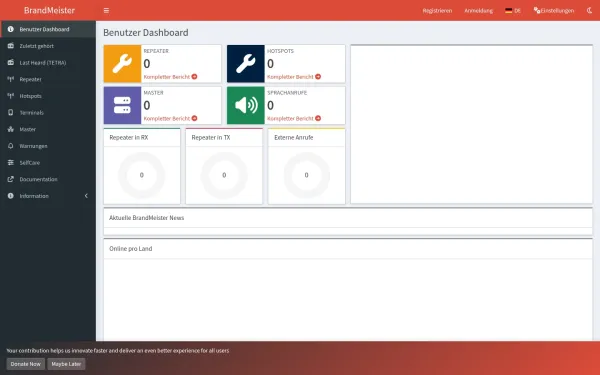Click the Benutzer Dashboard page heading
Image resolution: width=600 pixels, height=375 pixels.
(146, 33)
